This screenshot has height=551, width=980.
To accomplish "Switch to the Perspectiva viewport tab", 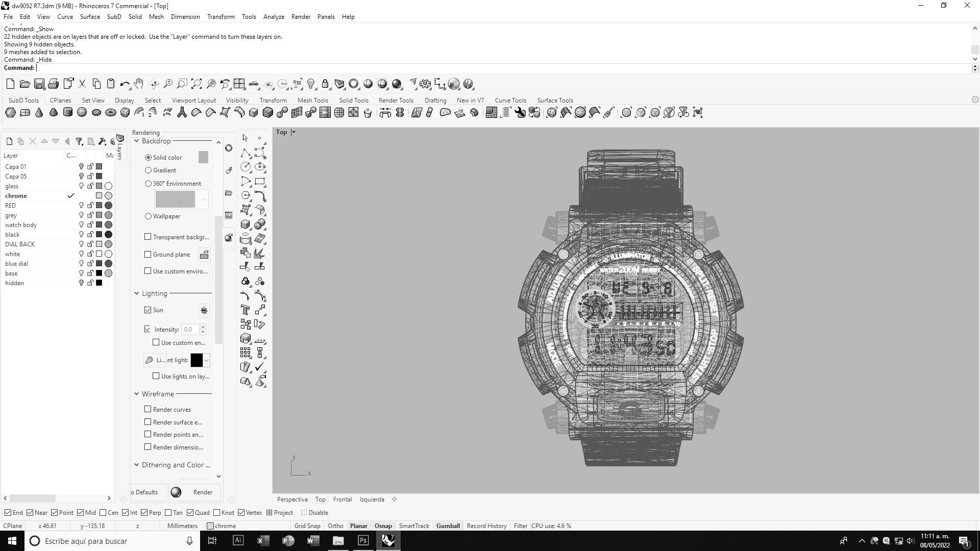I will click(292, 499).
